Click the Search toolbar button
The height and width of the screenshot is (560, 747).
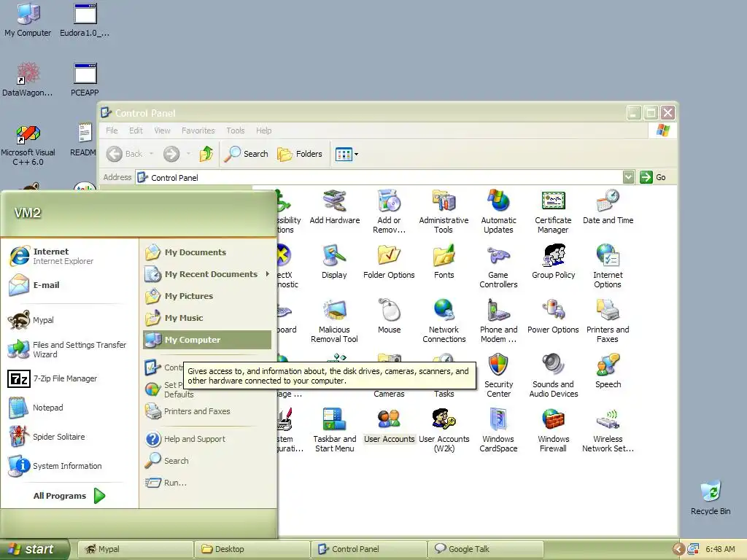click(247, 154)
